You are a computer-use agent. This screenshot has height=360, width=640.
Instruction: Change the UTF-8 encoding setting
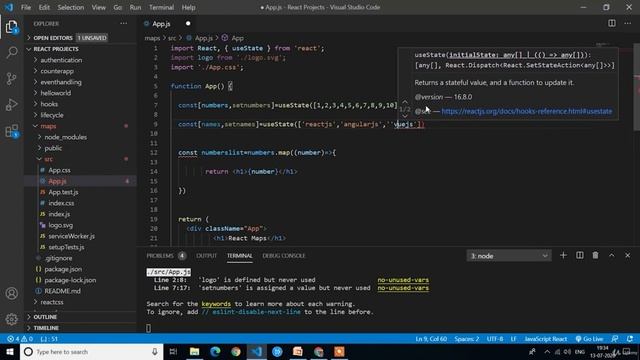[495, 339]
